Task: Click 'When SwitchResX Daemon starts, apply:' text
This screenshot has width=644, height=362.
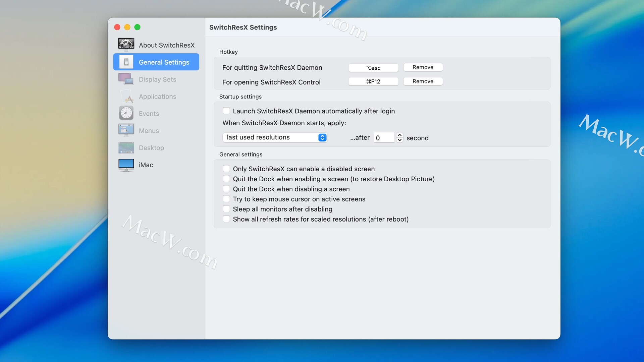Action: (284, 123)
